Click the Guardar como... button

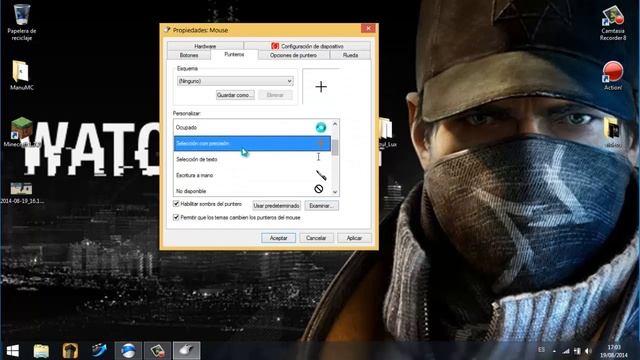point(235,95)
